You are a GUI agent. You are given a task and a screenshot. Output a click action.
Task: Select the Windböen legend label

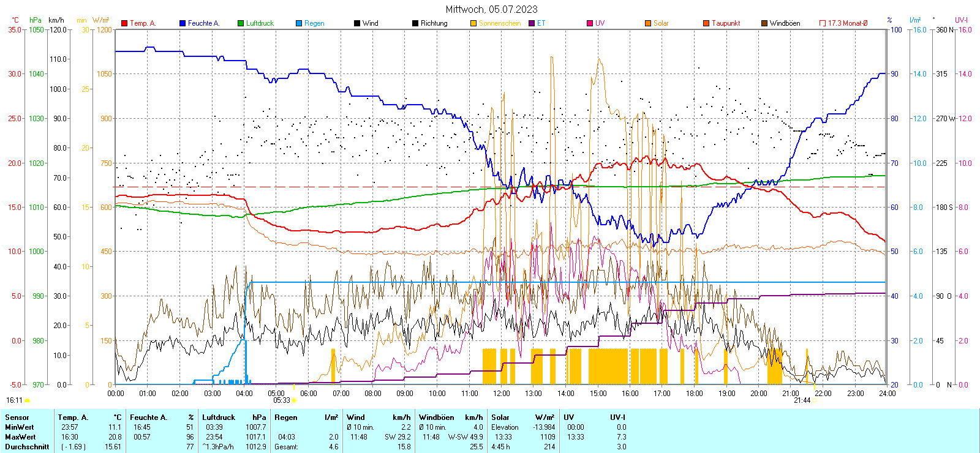[x=785, y=23]
